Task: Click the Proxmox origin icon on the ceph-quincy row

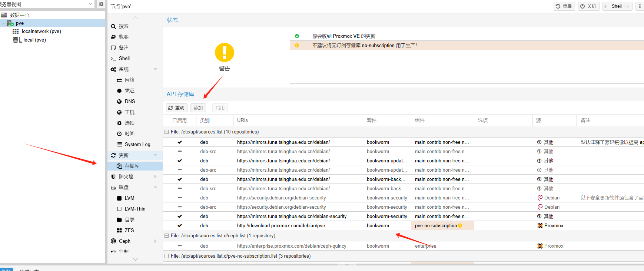Action: pyautogui.click(x=540, y=246)
